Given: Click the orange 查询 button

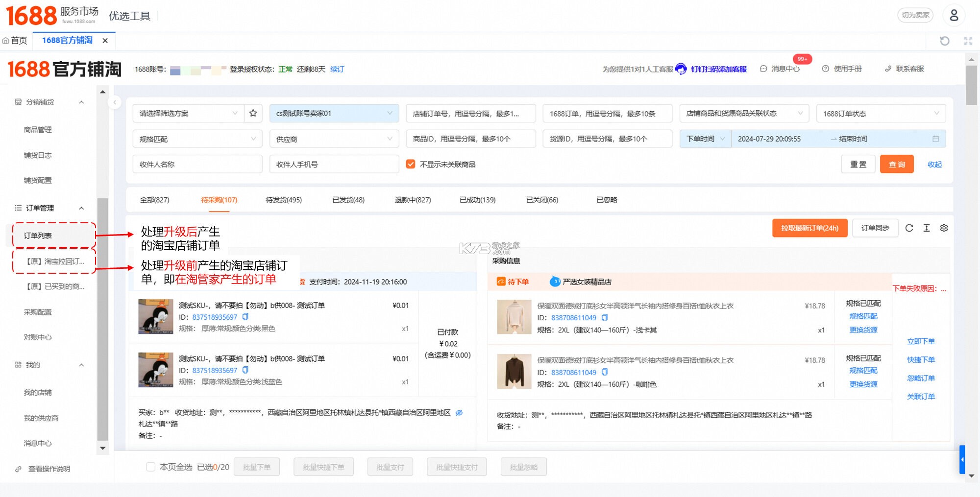Looking at the screenshot, I should [897, 165].
